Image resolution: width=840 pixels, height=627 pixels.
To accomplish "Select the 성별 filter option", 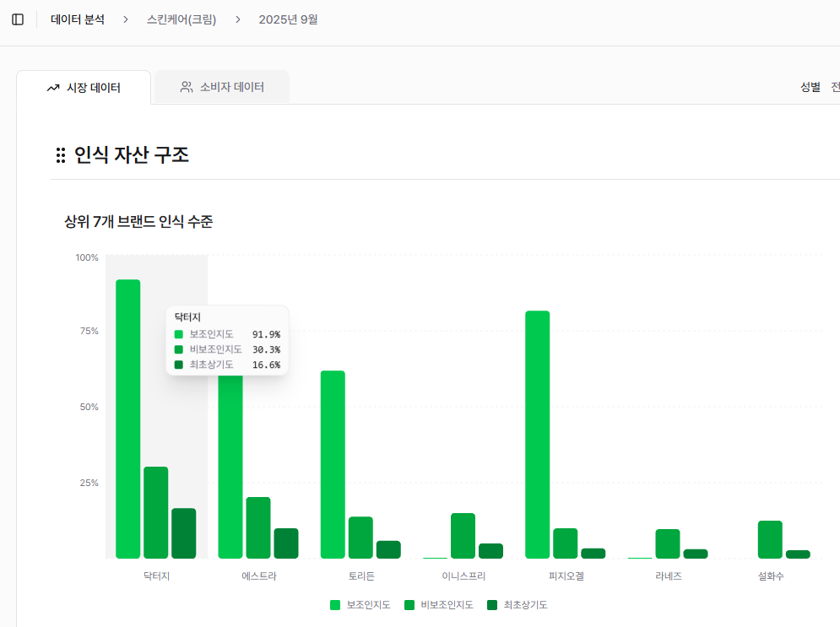I will [810, 87].
